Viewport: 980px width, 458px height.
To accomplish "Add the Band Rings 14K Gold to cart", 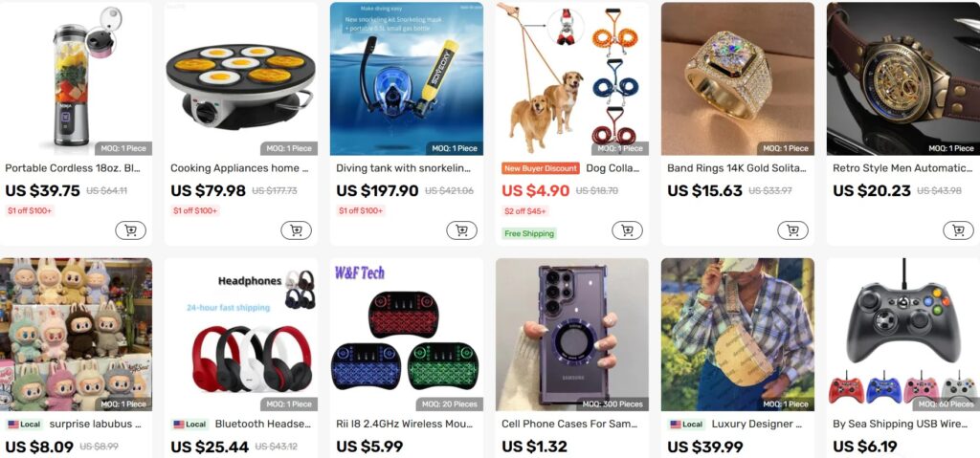I will (793, 230).
